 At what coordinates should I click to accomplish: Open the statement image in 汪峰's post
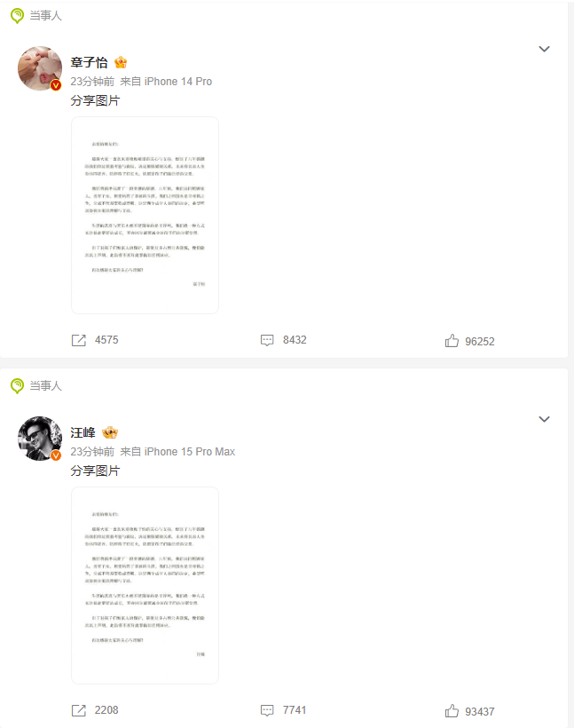(145, 585)
